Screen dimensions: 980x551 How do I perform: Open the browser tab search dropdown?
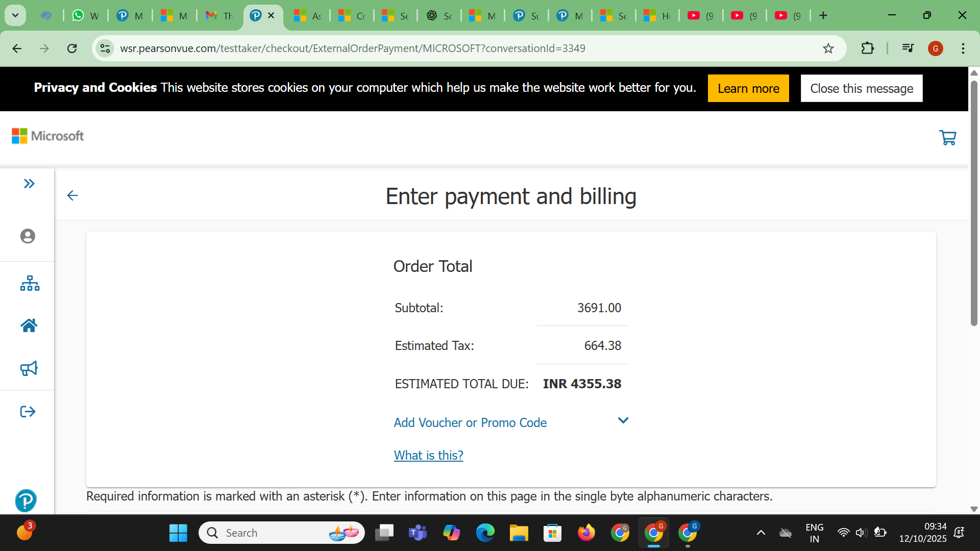click(15, 15)
